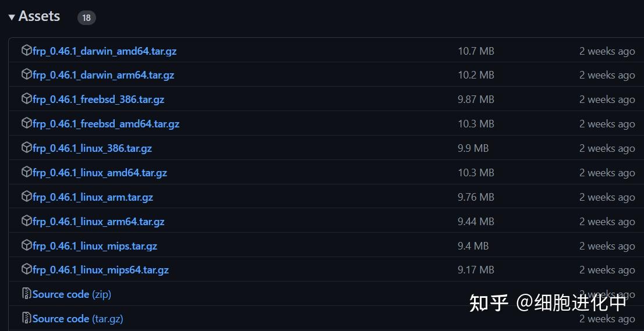The width and height of the screenshot is (644, 331).
Task: Click package icon beside darwin_amd64 file
Action: tap(26, 51)
